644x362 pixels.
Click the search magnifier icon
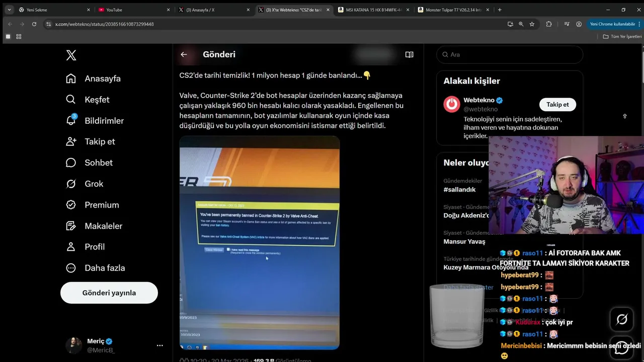click(445, 54)
